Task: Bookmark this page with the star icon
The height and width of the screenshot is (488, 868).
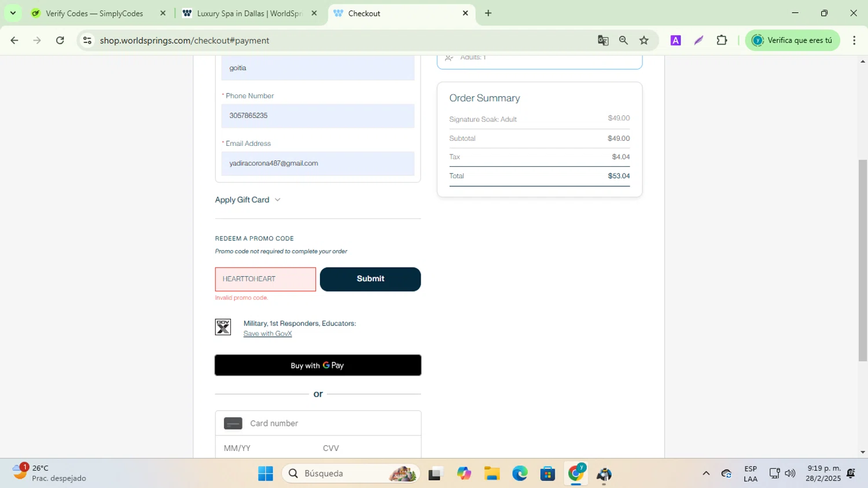Action: (x=644, y=41)
